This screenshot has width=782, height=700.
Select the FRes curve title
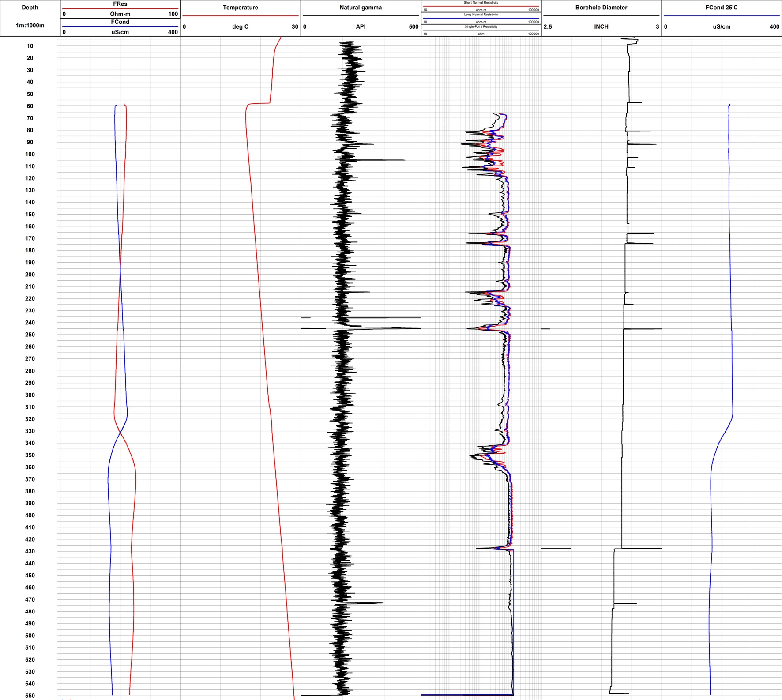pos(120,4)
